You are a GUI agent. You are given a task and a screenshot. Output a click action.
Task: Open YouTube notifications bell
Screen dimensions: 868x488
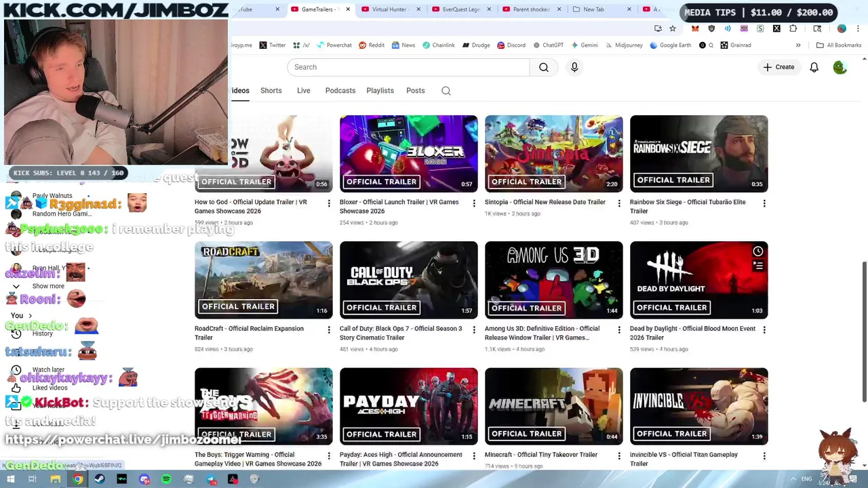click(x=814, y=67)
